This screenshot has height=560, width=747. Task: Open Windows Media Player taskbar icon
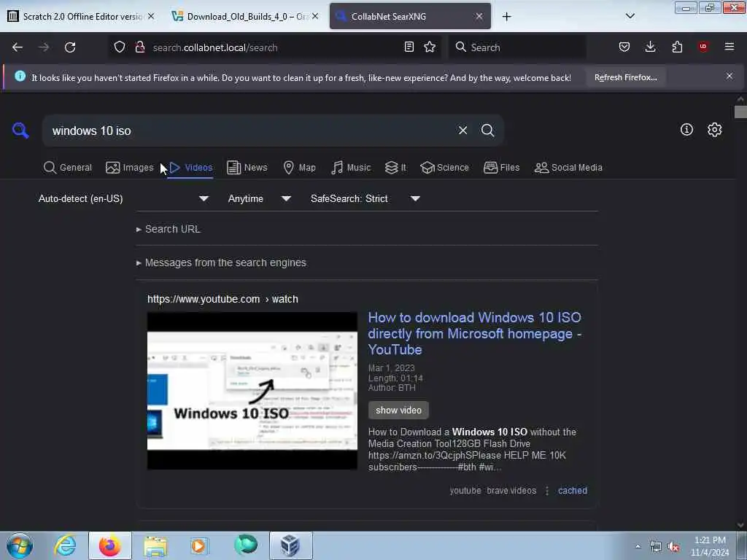(199, 545)
